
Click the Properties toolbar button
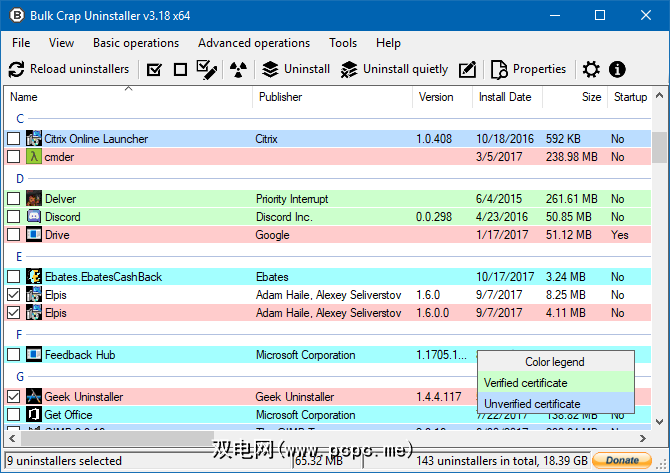(528, 70)
